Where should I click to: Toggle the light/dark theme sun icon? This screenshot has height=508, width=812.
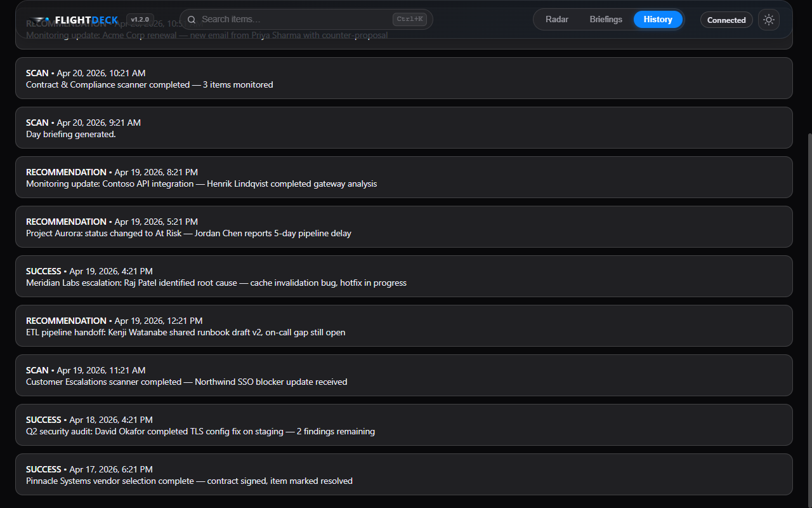point(769,20)
